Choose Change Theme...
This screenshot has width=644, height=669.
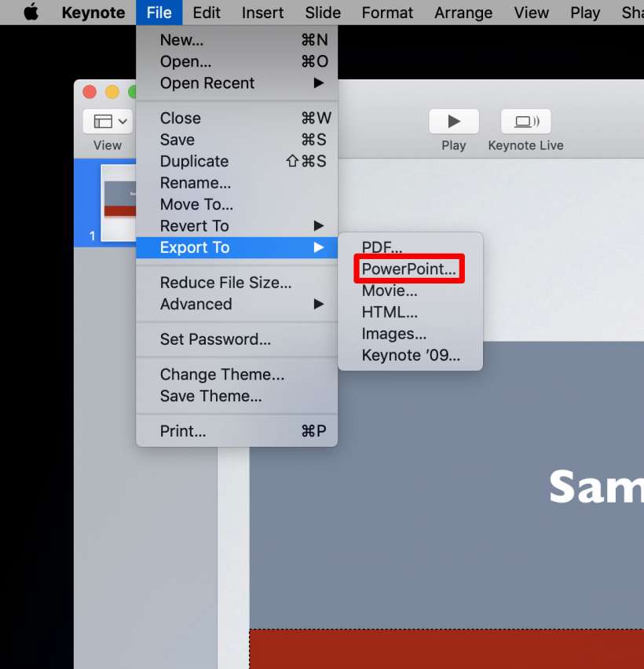(237, 375)
